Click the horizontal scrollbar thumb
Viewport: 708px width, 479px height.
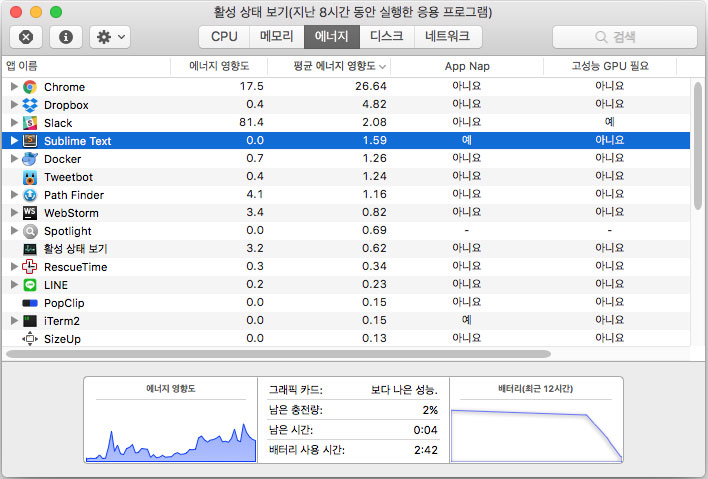tap(279, 354)
